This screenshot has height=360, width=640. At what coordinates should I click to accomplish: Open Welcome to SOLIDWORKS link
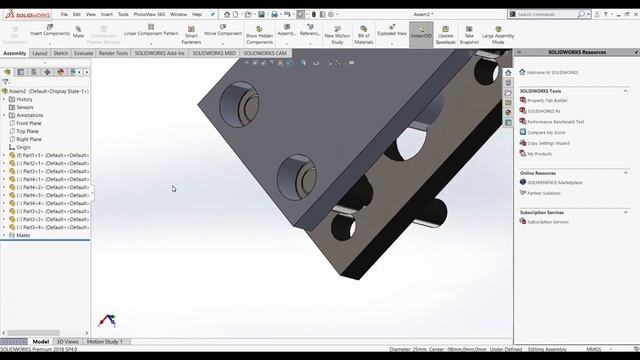point(552,72)
